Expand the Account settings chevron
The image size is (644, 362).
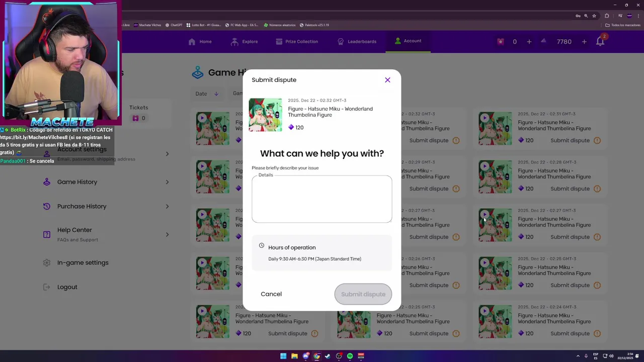[167, 154]
